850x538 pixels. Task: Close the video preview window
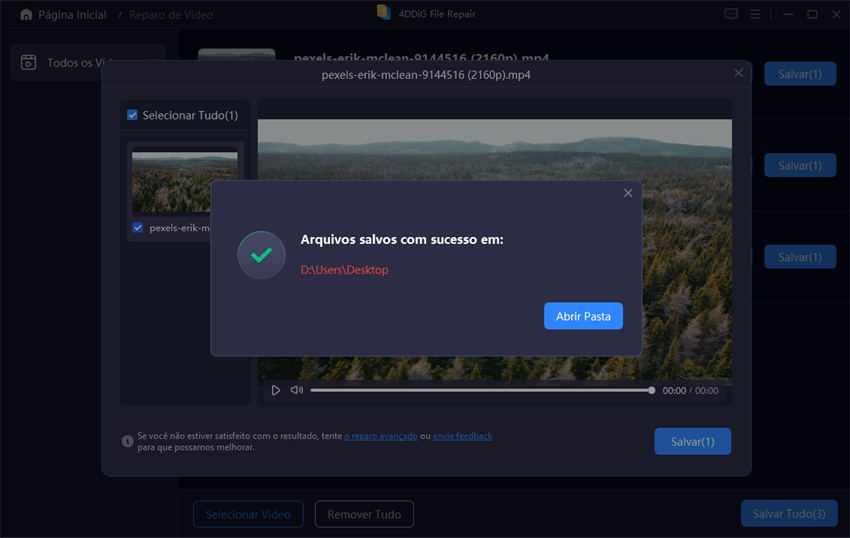point(738,73)
